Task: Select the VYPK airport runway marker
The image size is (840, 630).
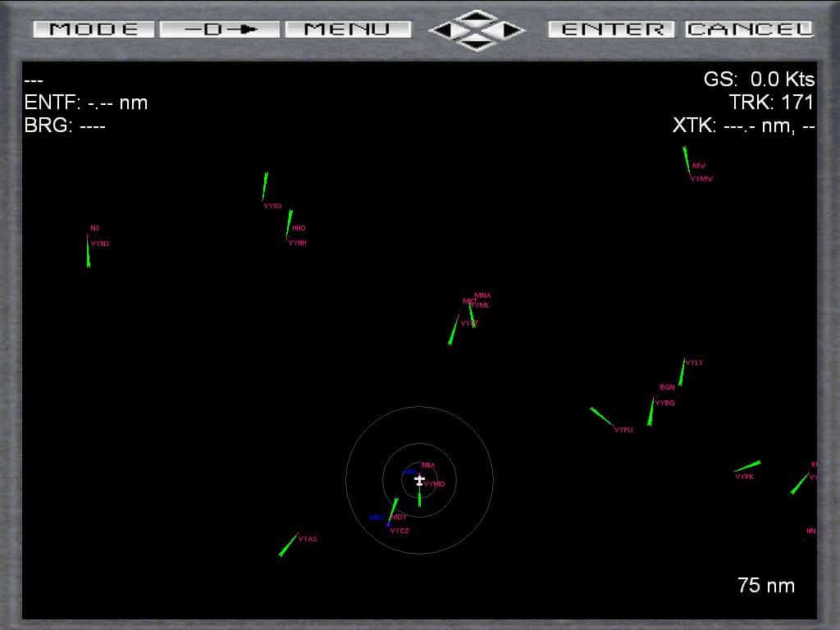Action: tap(747, 467)
